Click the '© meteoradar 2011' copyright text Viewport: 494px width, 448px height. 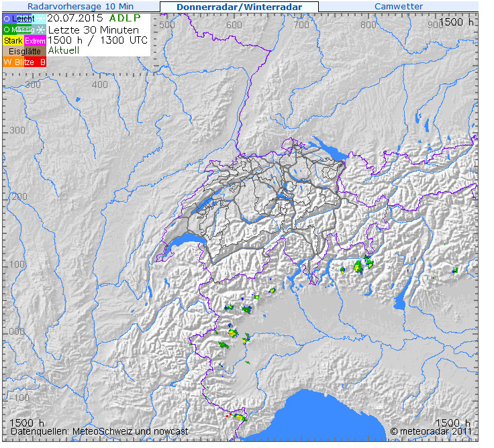tap(431, 431)
